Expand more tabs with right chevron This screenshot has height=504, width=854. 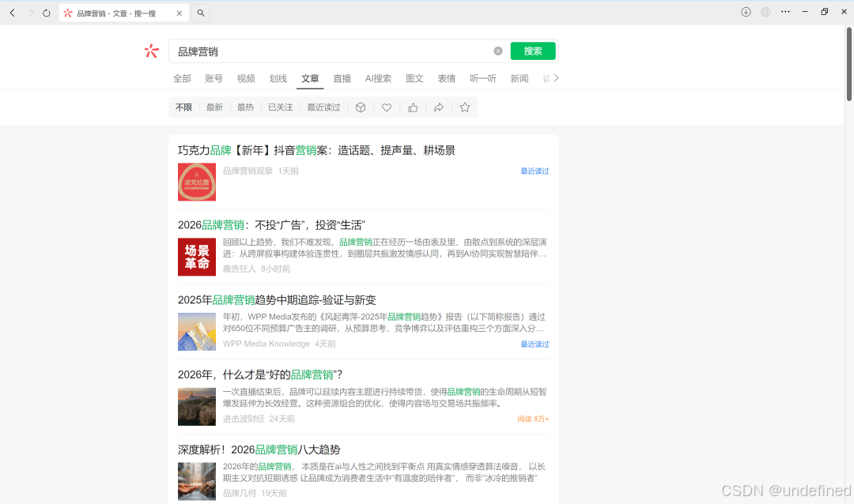556,78
